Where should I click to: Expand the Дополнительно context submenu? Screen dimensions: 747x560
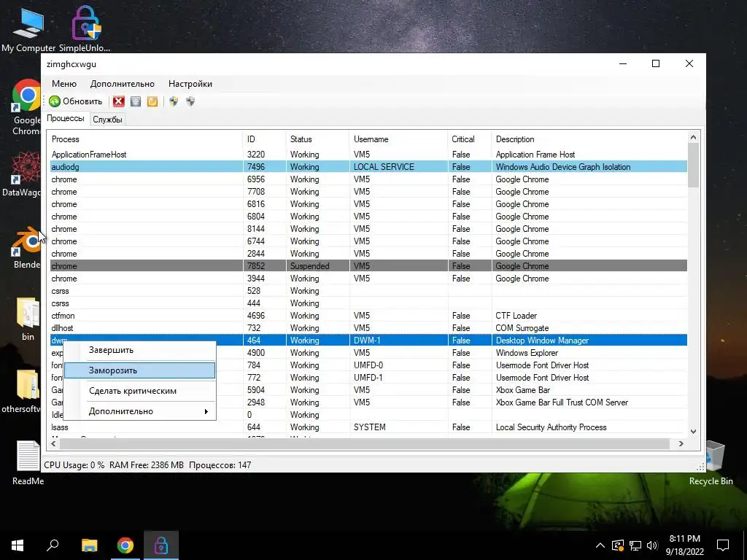click(x=139, y=411)
